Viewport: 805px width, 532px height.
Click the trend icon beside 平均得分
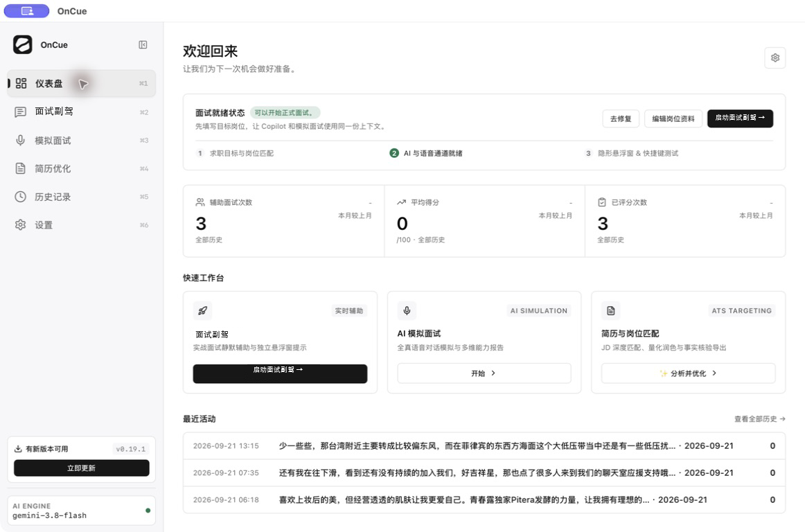click(402, 202)
